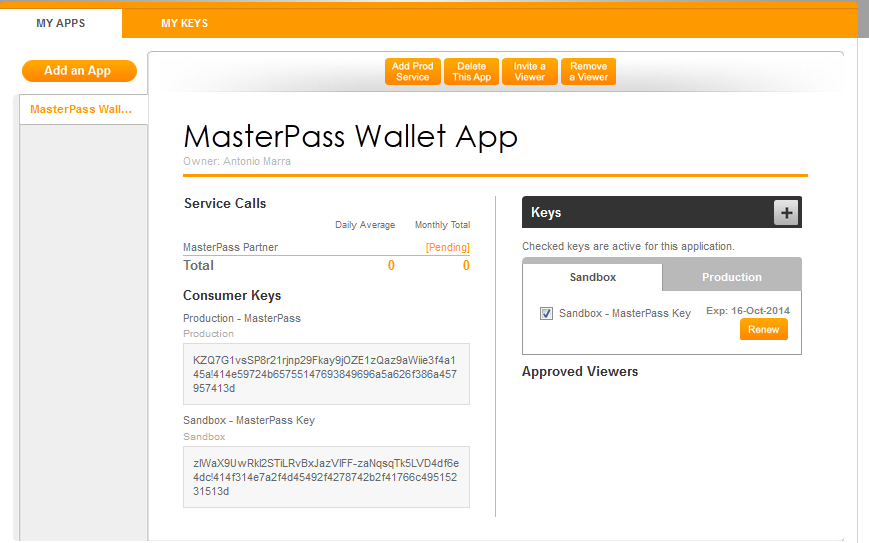Click the MasterPass Wallet App title
This screenshot has width=869, height=543.
coord(351,136)
